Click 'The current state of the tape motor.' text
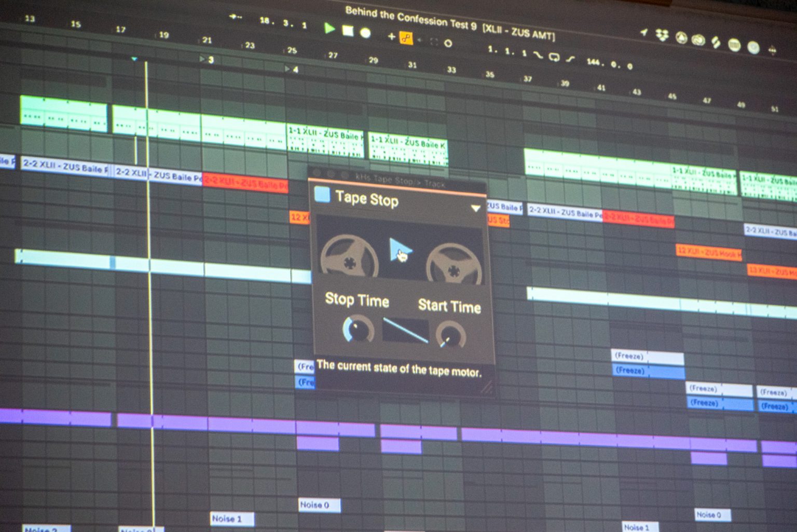797x532 pixels. pyautogui.click(x=399, y=368)
